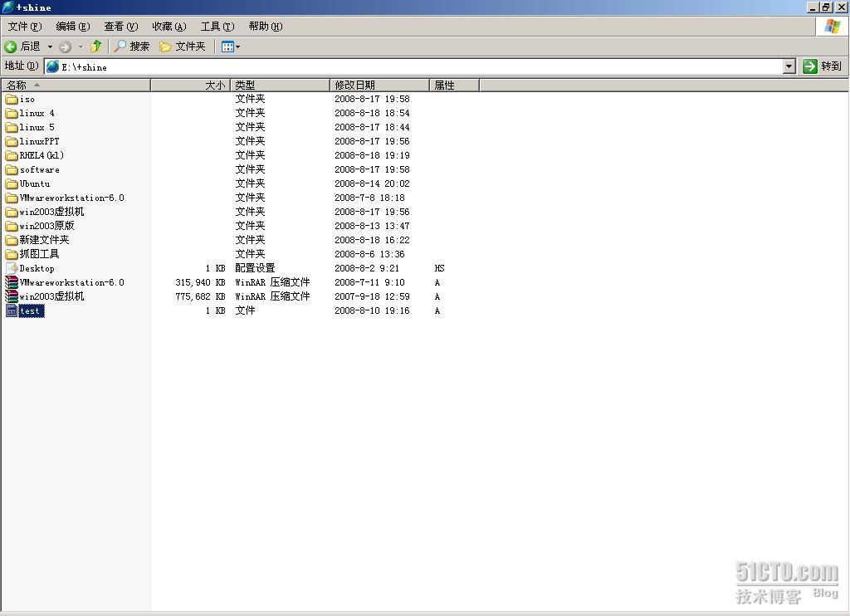Image resolution: width=850 pixels, height=616 pixels.
Task: Click date 2007-9-18 12:59
Action: pos(372,296)
